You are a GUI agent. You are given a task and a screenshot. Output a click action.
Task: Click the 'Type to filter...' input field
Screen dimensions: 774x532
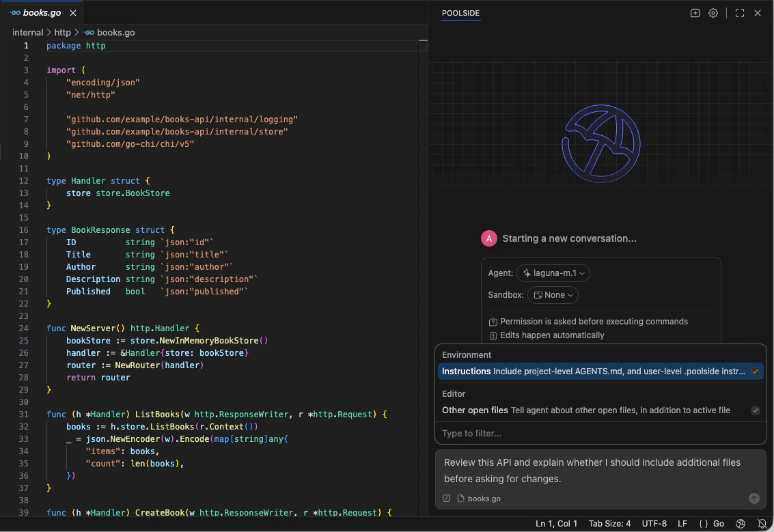coord(600,433)
